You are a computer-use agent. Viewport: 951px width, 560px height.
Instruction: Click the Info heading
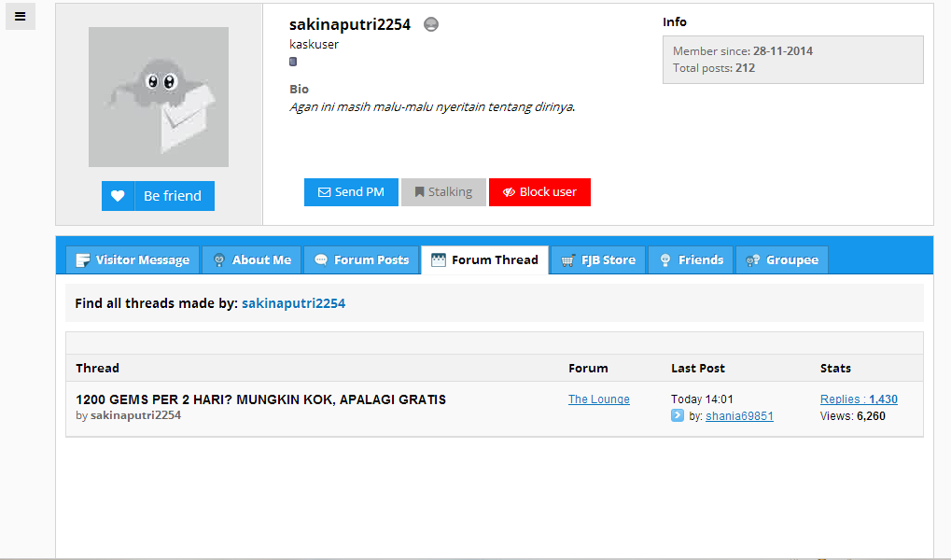675,21
